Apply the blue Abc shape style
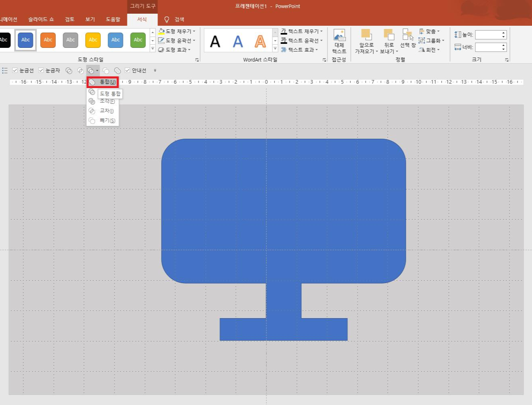 26,40
